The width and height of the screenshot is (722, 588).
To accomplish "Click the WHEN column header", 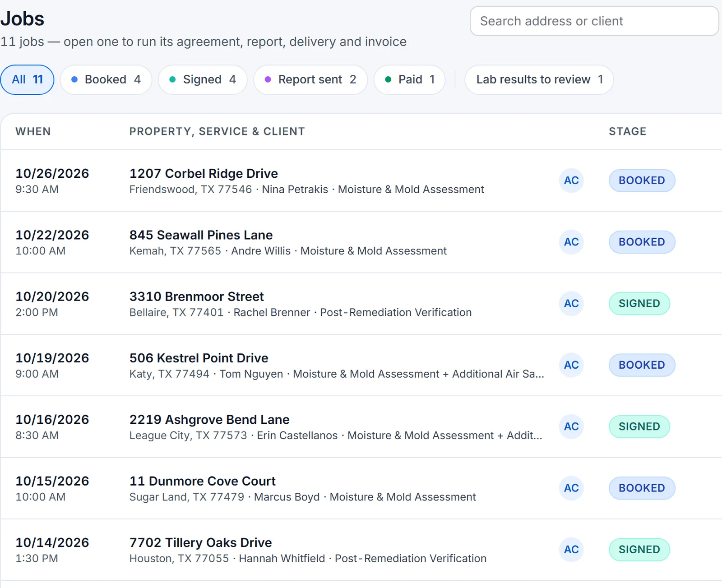I will (33, 132).
